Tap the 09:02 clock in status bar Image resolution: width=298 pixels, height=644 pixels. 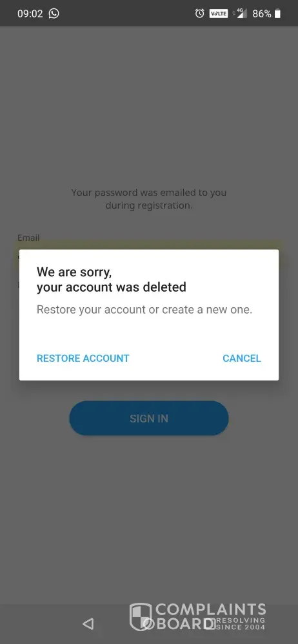[x=30, y=14]
